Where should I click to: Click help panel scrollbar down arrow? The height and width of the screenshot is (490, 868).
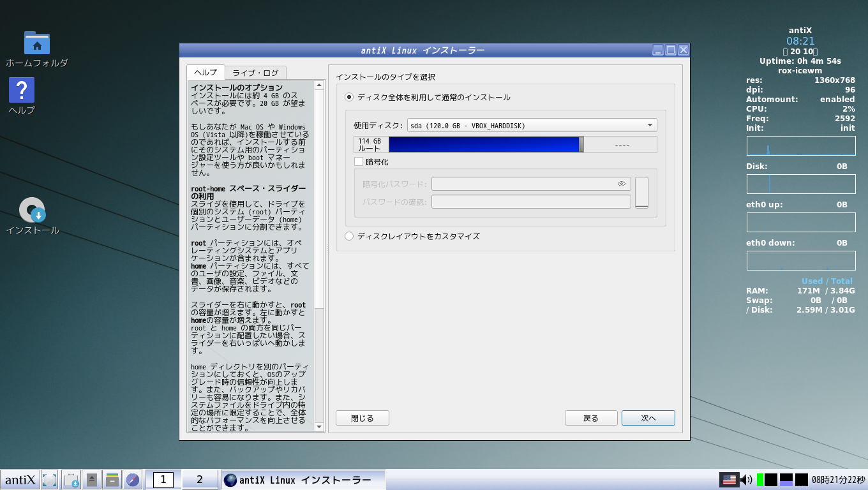click(x=320, y=426)
